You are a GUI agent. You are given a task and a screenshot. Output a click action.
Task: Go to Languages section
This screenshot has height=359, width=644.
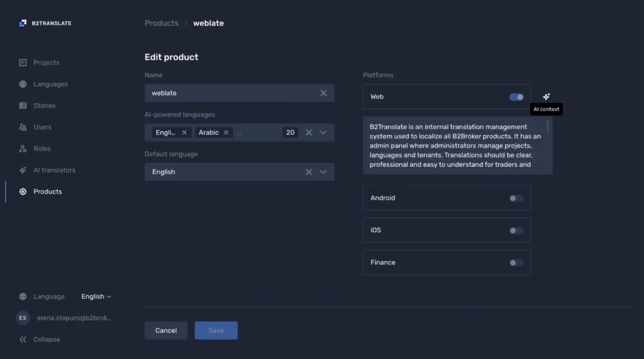click(x=50, y=84)
